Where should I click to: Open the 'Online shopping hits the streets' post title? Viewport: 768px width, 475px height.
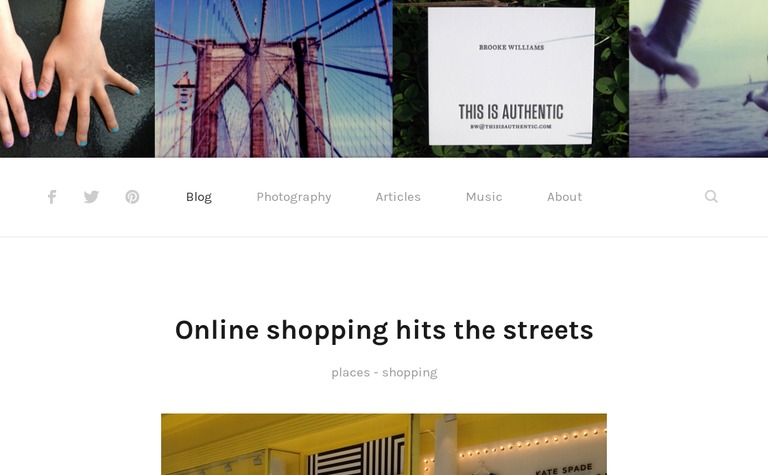(x=384, y=330)
